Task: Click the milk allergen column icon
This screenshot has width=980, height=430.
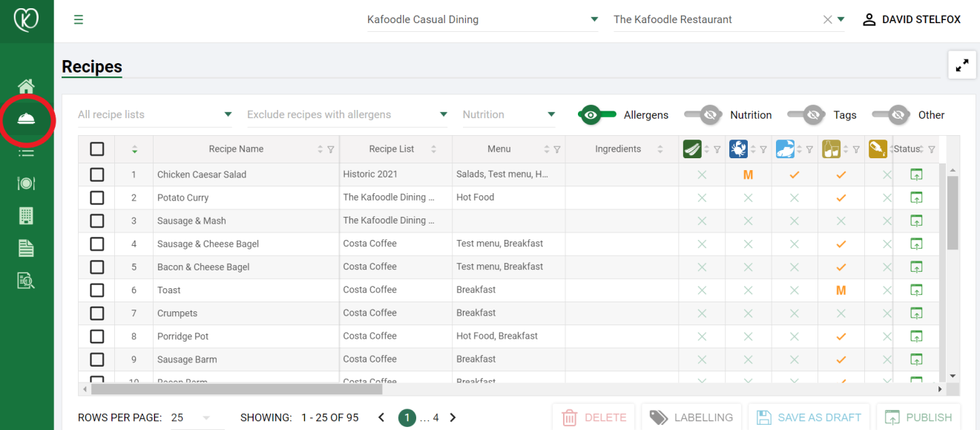Action: pyautogui.click(x=831, y=149)
